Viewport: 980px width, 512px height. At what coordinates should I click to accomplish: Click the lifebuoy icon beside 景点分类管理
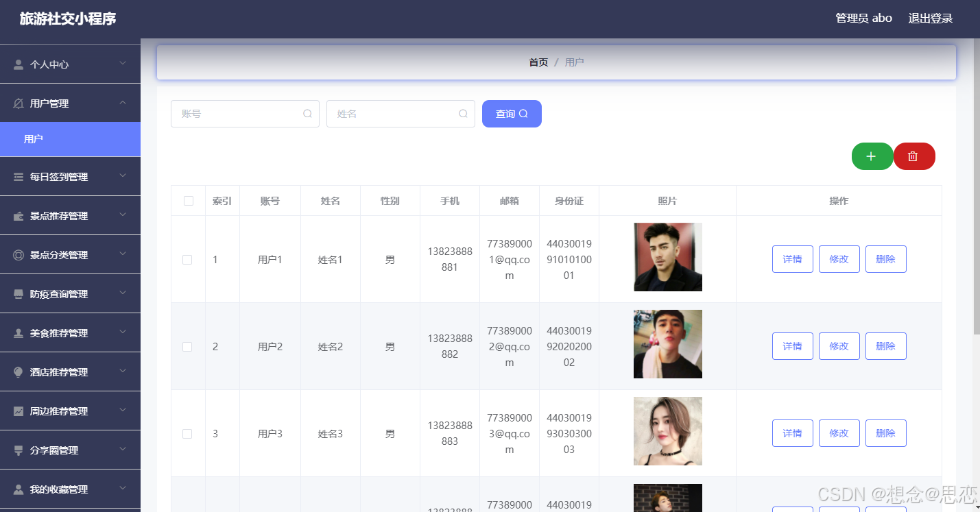coord(19,255)
